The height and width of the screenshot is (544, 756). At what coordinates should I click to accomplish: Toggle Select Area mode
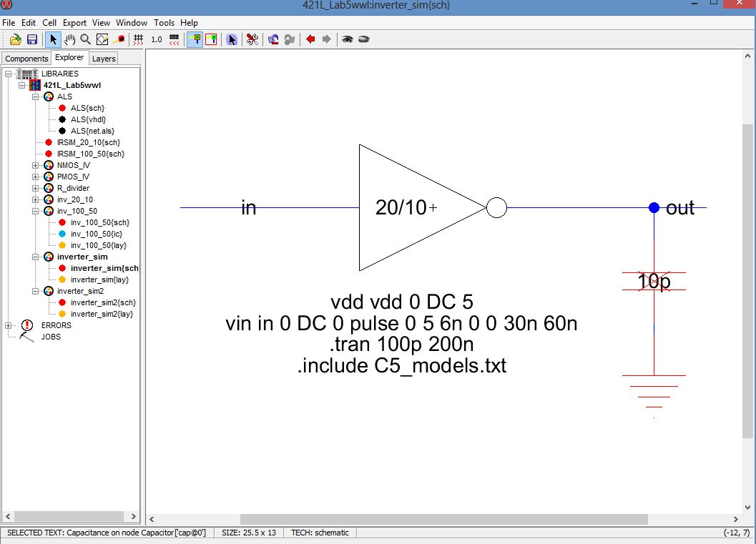211,39
